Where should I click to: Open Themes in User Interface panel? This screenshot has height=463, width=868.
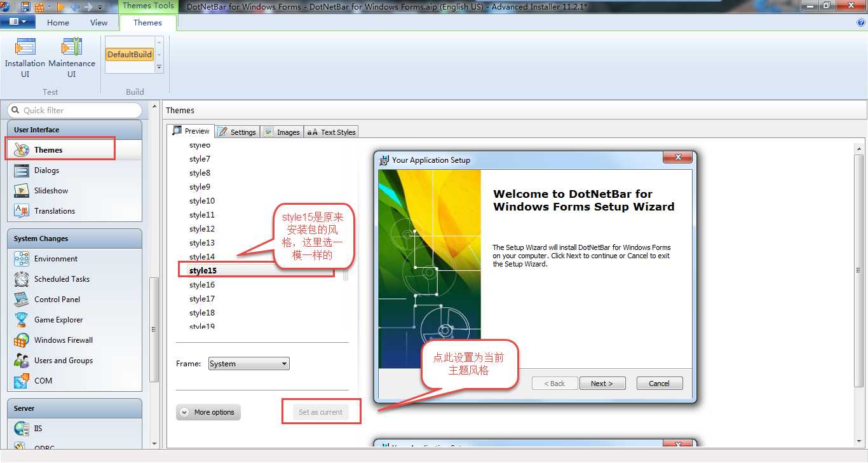(x=74, y=150)
